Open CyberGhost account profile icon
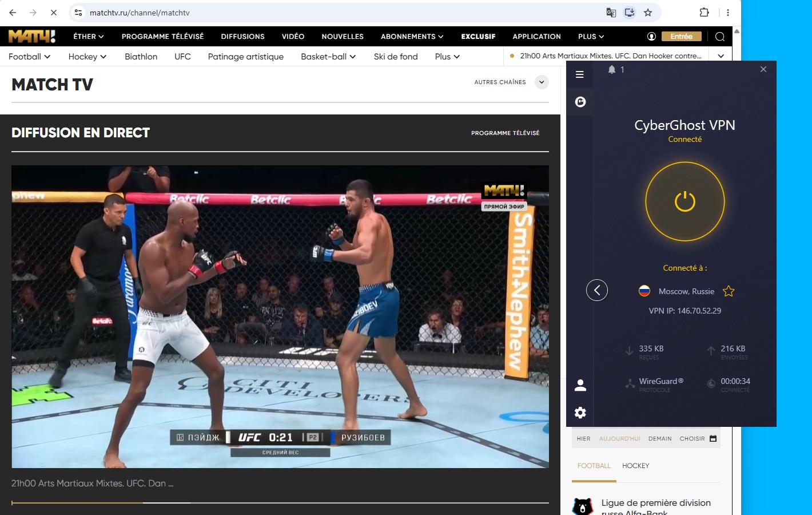This screenshot has width=812, height=515. [580, 385]
